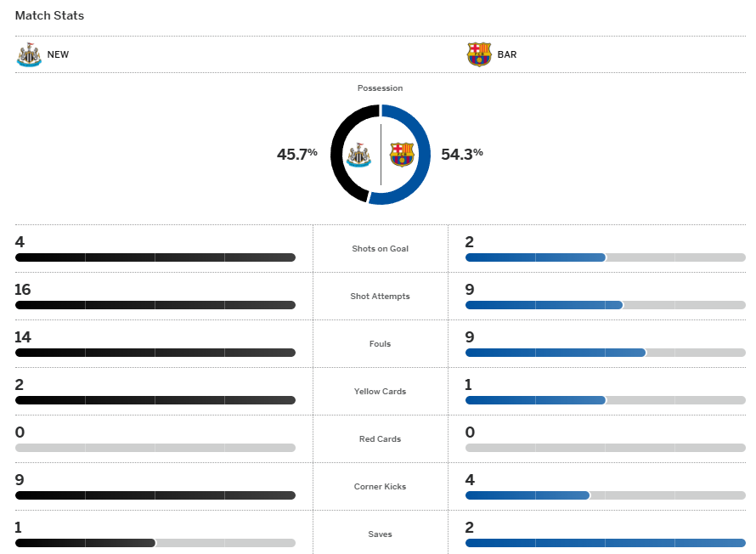Click Newcastle's black Shots on Goal bar
Screen dimensions: 756x554
(x=155, y=257)
